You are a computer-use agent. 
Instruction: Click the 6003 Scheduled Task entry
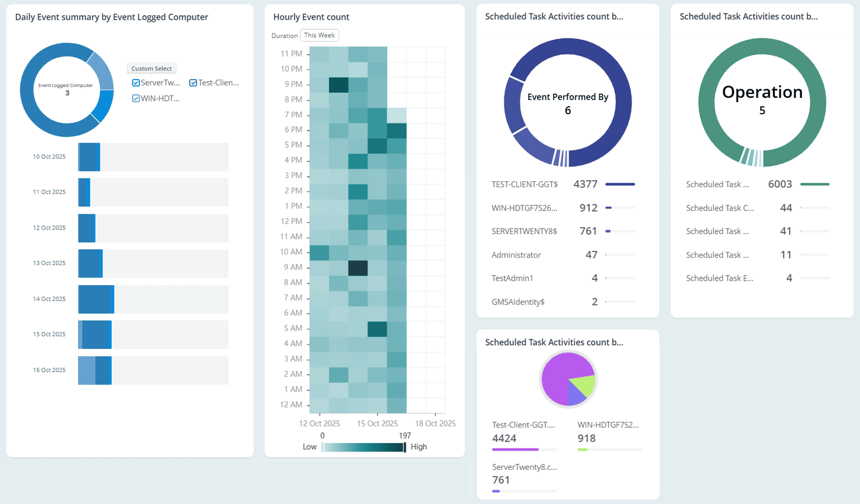coord(757,184)
